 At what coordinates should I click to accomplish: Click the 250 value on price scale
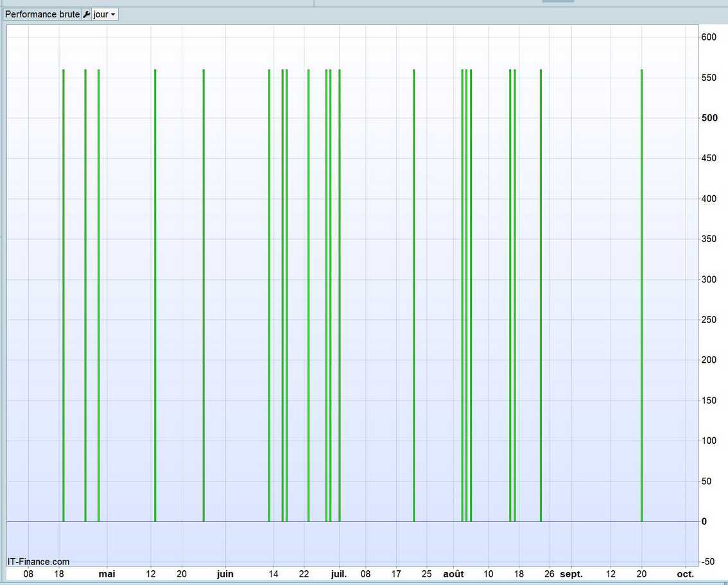[x=709, y=320]
